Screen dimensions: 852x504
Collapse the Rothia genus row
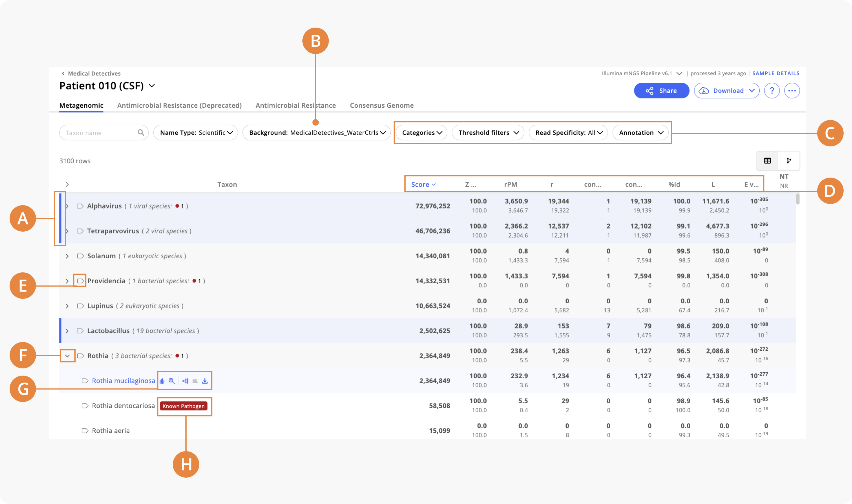[67, 356]
